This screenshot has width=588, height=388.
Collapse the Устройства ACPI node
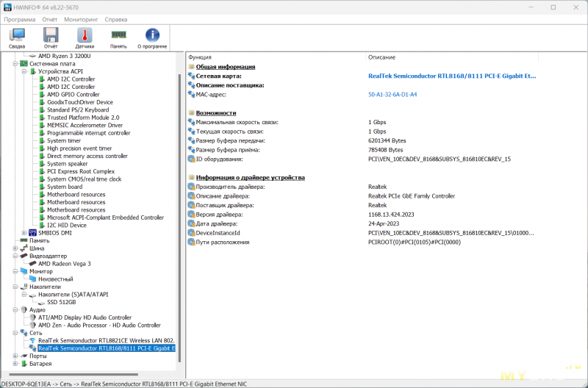[24, 71]
